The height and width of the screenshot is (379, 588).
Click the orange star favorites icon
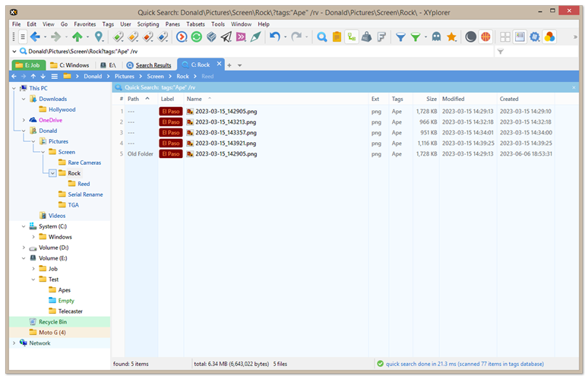coord(451,36)
